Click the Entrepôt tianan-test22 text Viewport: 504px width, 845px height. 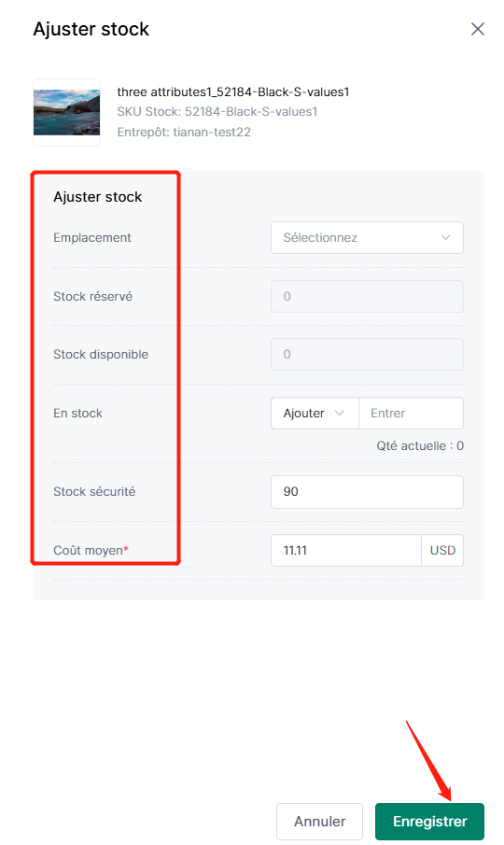tap(184, 132)
